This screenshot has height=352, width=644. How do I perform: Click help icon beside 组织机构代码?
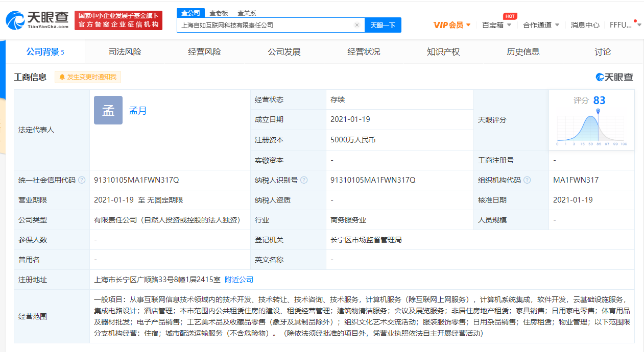point(527,180)
